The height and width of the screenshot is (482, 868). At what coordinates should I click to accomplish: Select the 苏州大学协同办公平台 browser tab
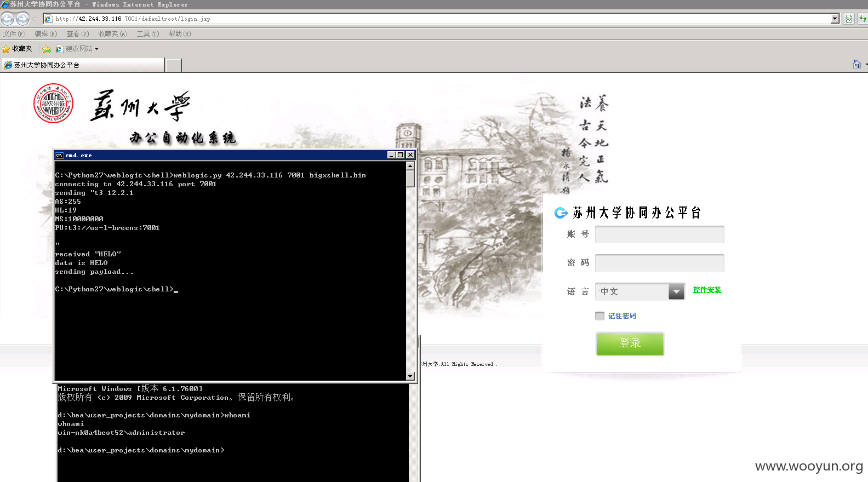coord(83,65)
